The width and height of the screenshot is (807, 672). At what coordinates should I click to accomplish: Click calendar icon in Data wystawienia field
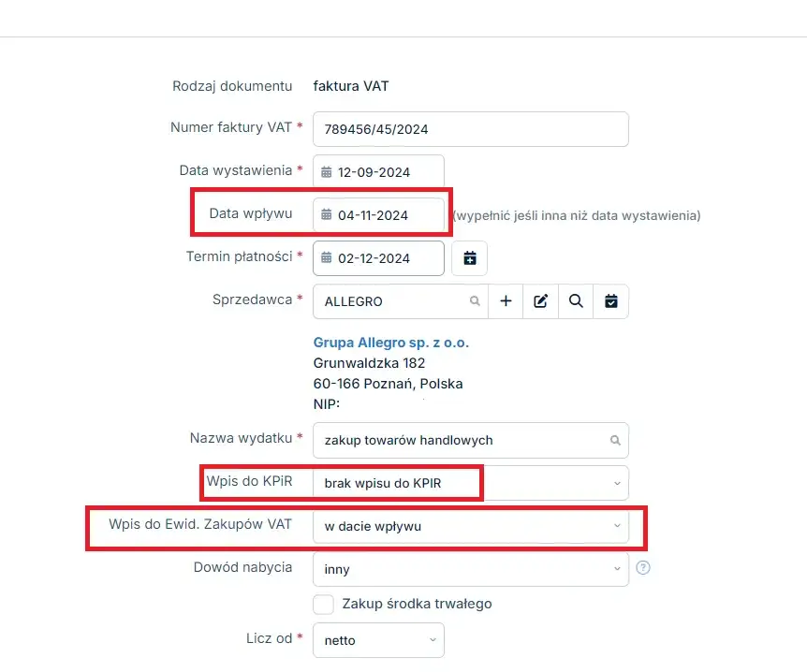point(327,172)
